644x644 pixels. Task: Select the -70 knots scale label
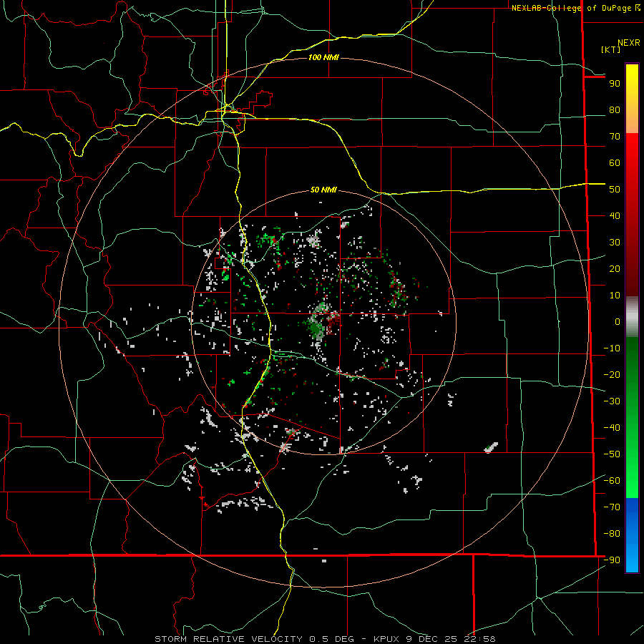pos(612,507)
